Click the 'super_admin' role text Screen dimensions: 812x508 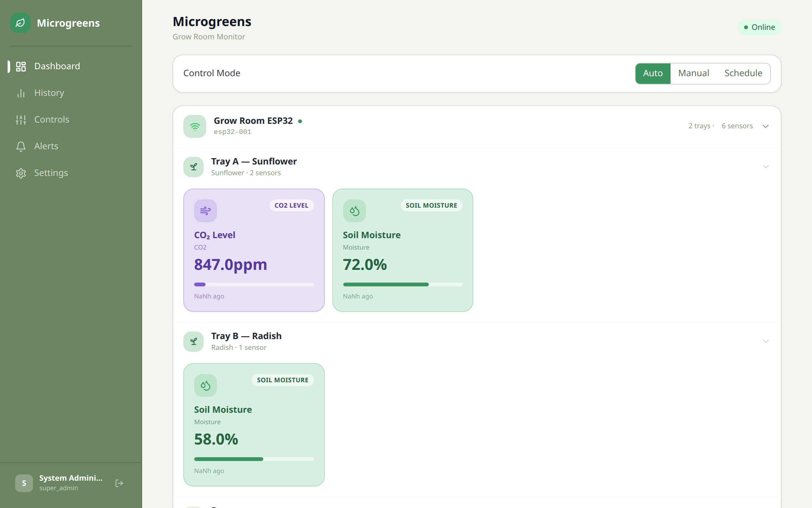coord(58,488)
